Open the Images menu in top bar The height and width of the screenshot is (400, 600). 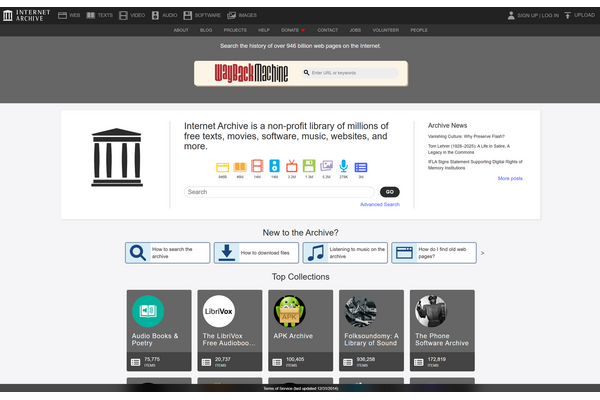tap(242, 15)
